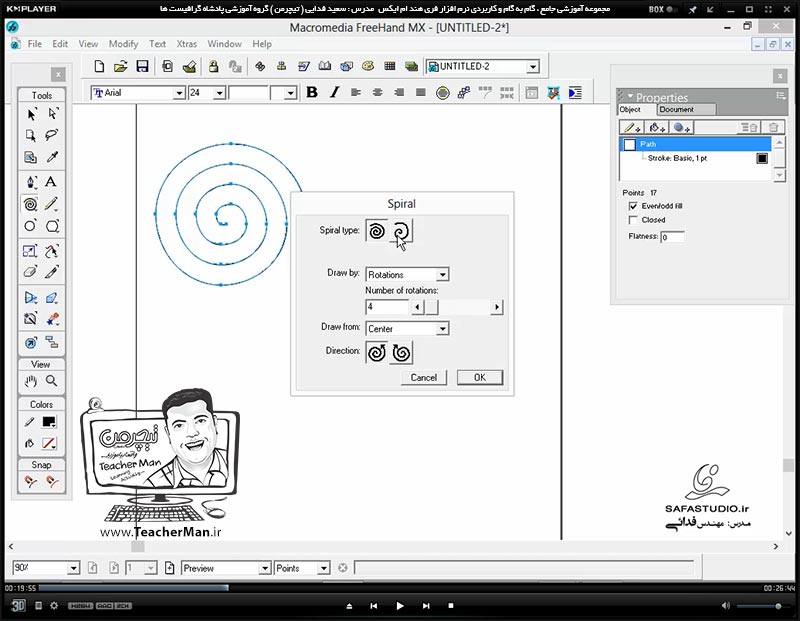Click the Add Stroke pencil icon in Properties
Image resolution: width=800 pixels, height=621 pixels.
click(x=632, y=128)
